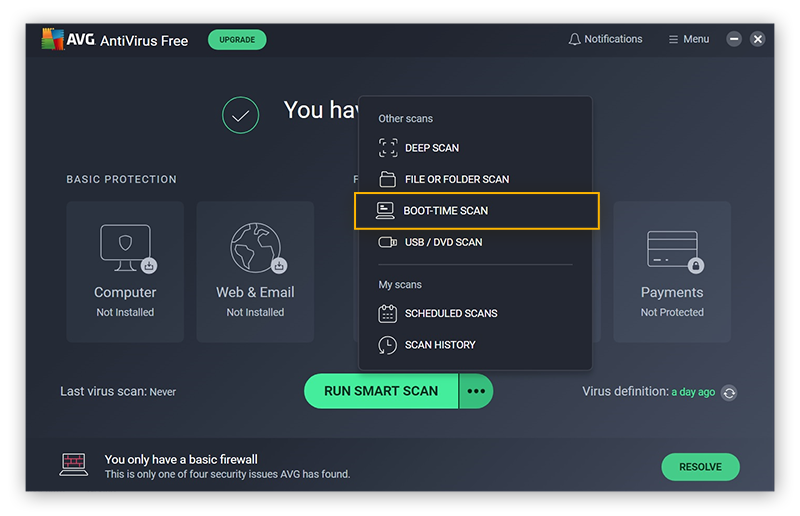
Task: Minimize the AVG window
Action: [734, 39]
